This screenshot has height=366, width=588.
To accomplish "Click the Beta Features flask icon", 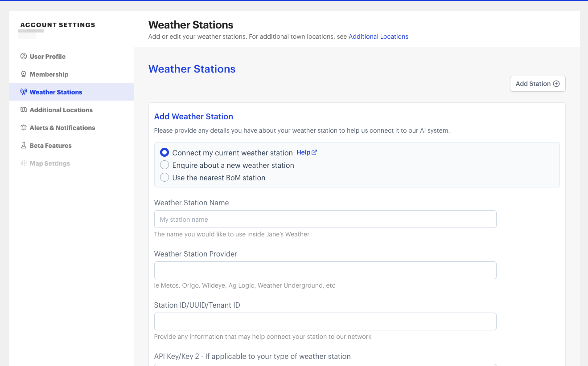I will (x=24, y=146).
